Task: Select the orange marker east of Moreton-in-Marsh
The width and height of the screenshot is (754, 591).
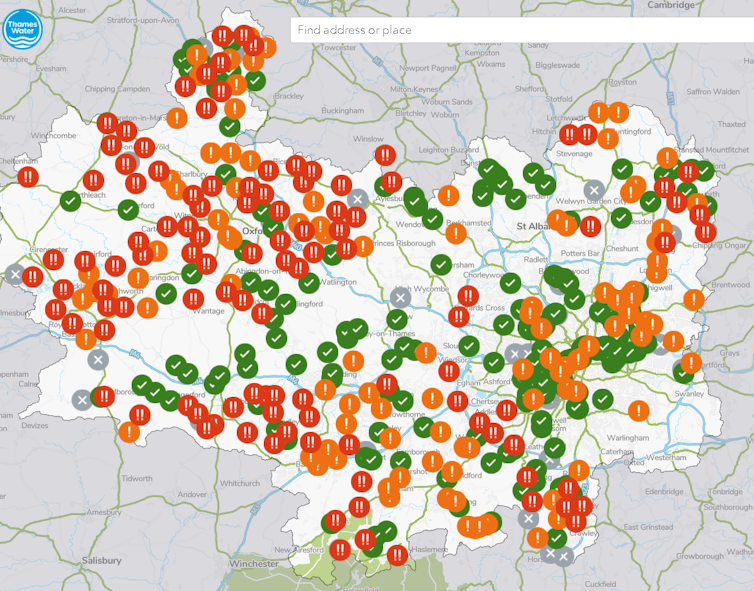Action: click(177, 117)
